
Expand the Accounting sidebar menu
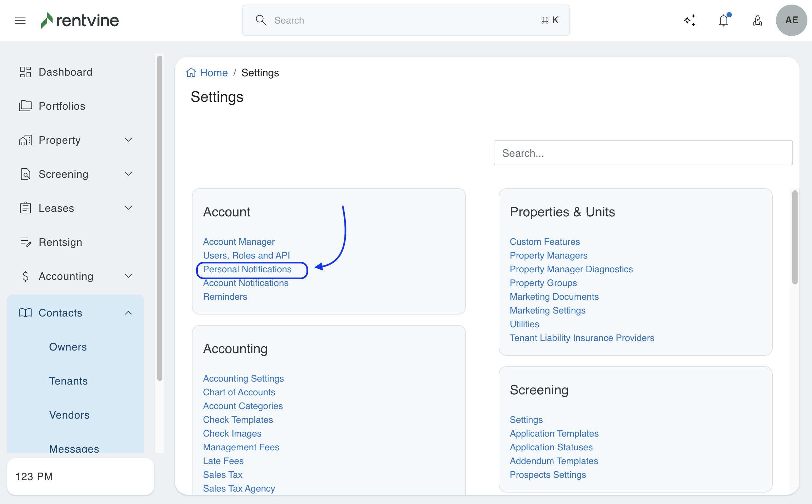(128, 276)
